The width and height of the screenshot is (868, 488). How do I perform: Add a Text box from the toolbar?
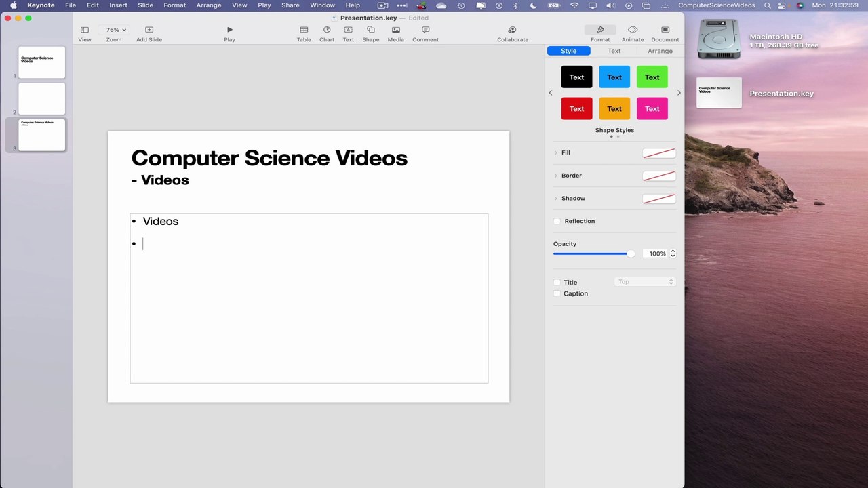(x=348, y=30)
